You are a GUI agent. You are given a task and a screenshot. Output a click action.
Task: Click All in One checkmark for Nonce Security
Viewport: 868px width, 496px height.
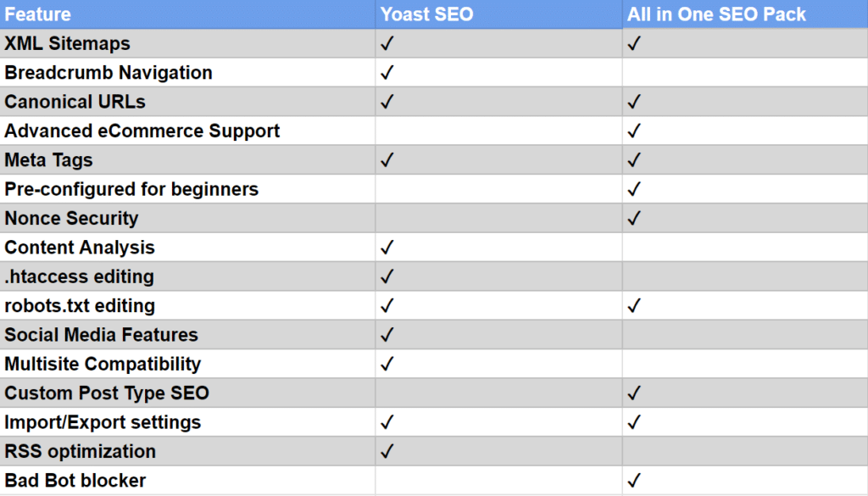point(634,218)
